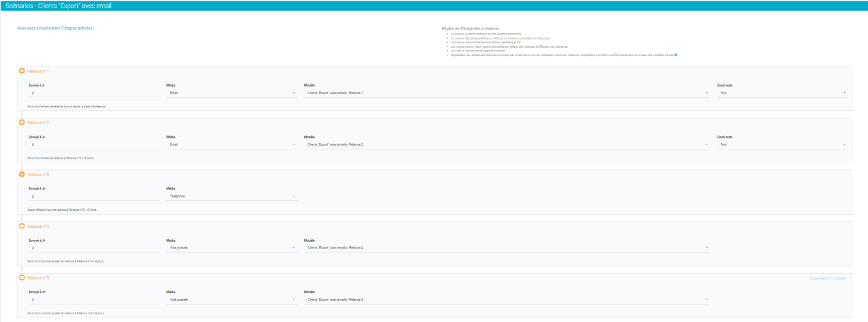Open the Média dropdown for Relance n°5

click(231, 299)
